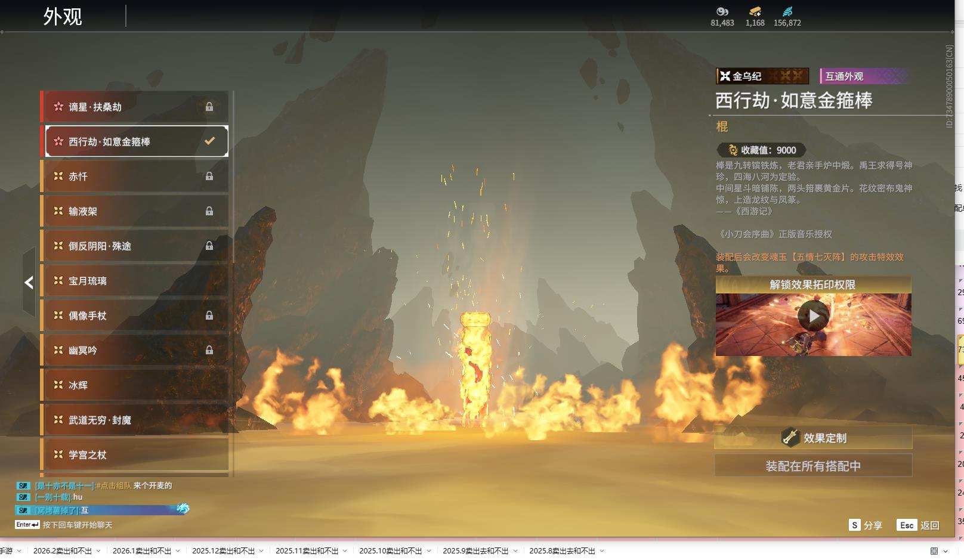Collapse the skin list with left arrow
Image resolution: width=964 pixels, height=560 pixels.
click(x=29, y=283)
